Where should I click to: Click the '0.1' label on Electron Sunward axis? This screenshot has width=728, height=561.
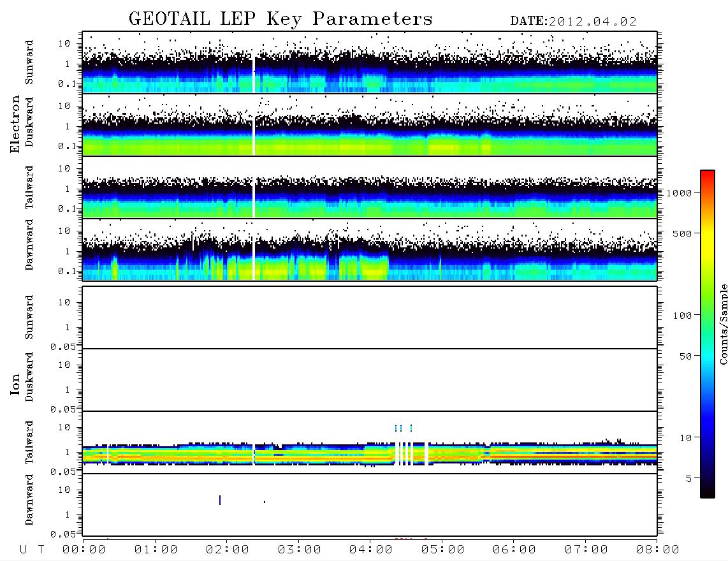[67, 84]
